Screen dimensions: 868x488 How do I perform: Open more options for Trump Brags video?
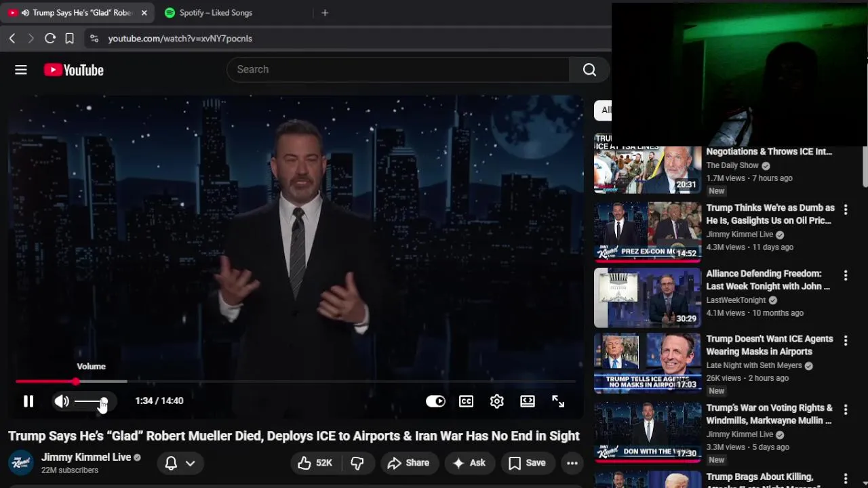(x=846, y=479)
